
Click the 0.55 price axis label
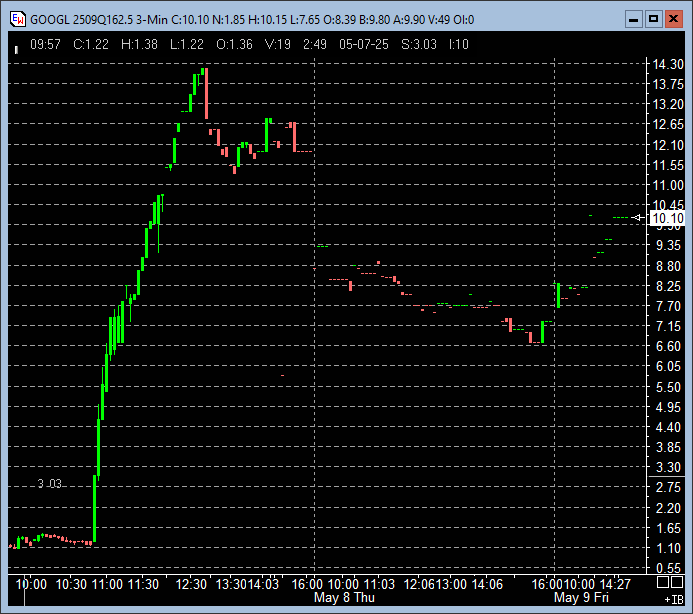click(668, 568)
